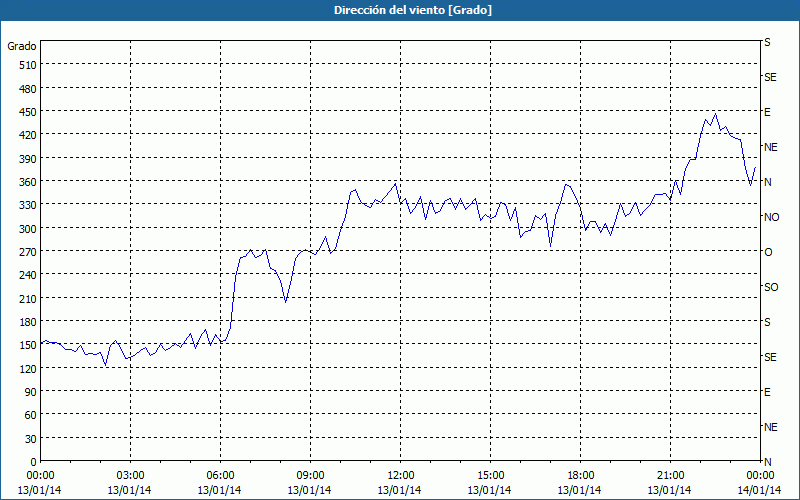Select the 270 value on the degree axis
The image size is (800, 500).
(x=28, y=252)
